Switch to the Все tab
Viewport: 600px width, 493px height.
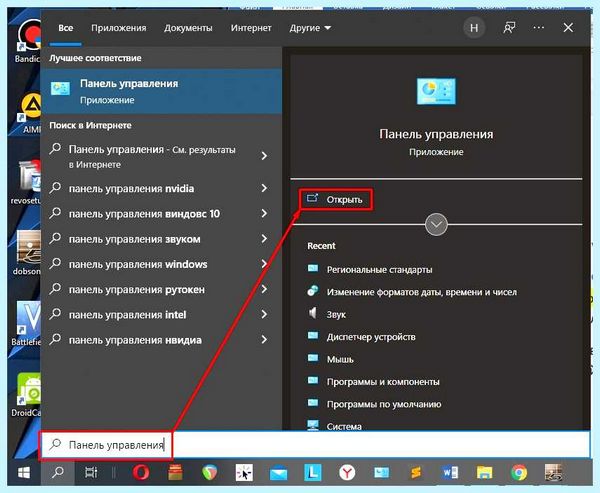(66, 28)
